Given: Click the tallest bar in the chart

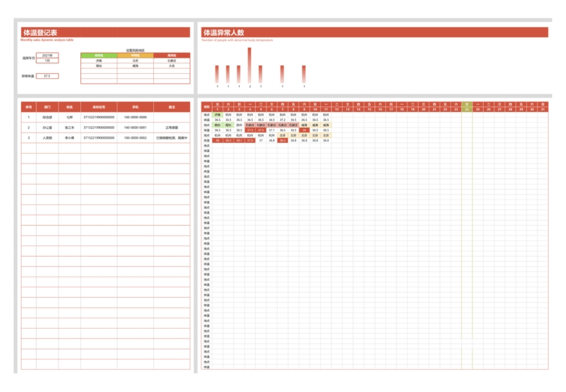Looking at the screenshot, I should click(250, 65).
